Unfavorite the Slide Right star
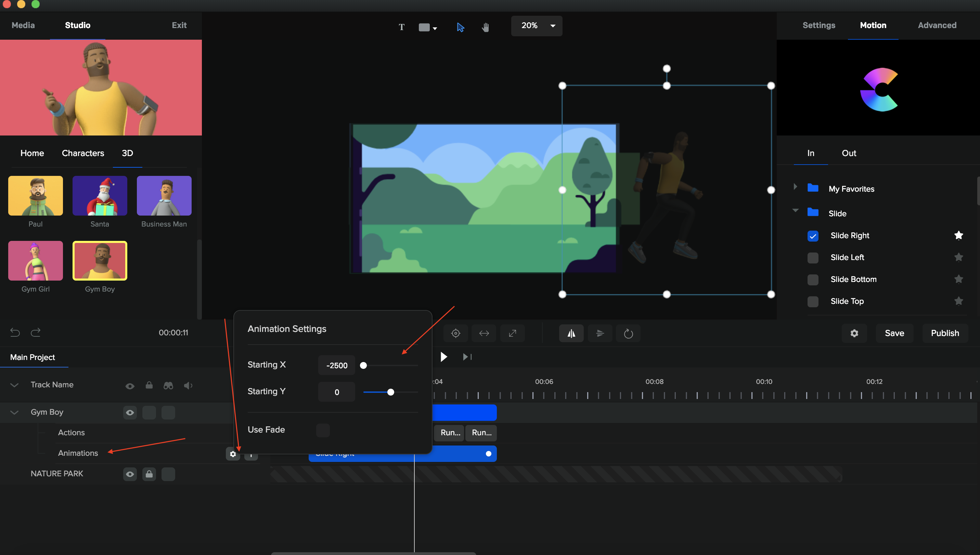 (x=958, y=235)
